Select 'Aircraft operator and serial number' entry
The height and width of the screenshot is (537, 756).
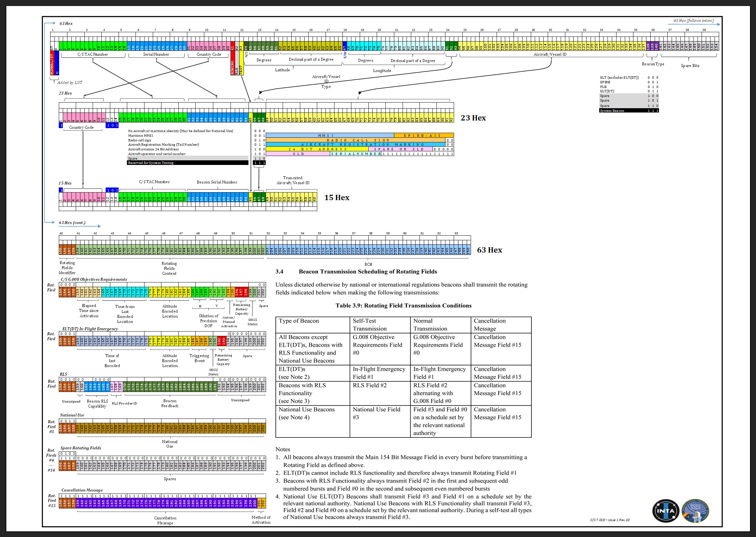(x=157, y=154)
